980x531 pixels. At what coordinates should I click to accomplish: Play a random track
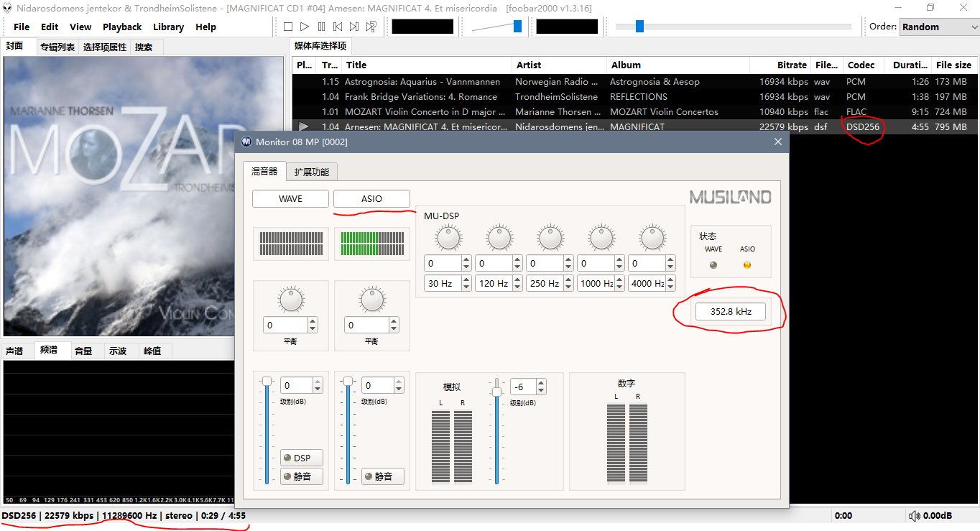[x=371, y=27]
